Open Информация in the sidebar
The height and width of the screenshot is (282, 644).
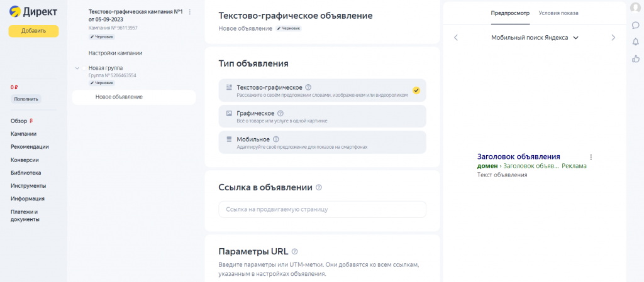pyautogui.click(x=28, y=199)
